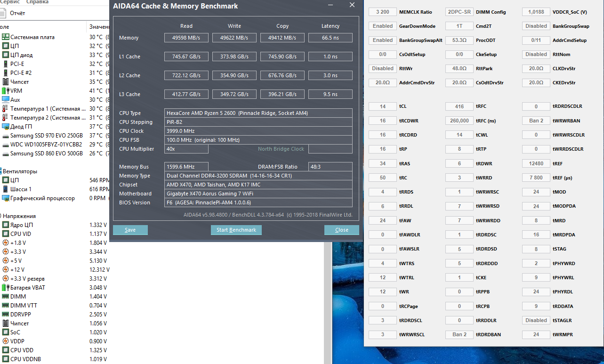The image size is (604, 364).
Task: Click the Memory Latency value 66.5 ns
Action: 330,38
